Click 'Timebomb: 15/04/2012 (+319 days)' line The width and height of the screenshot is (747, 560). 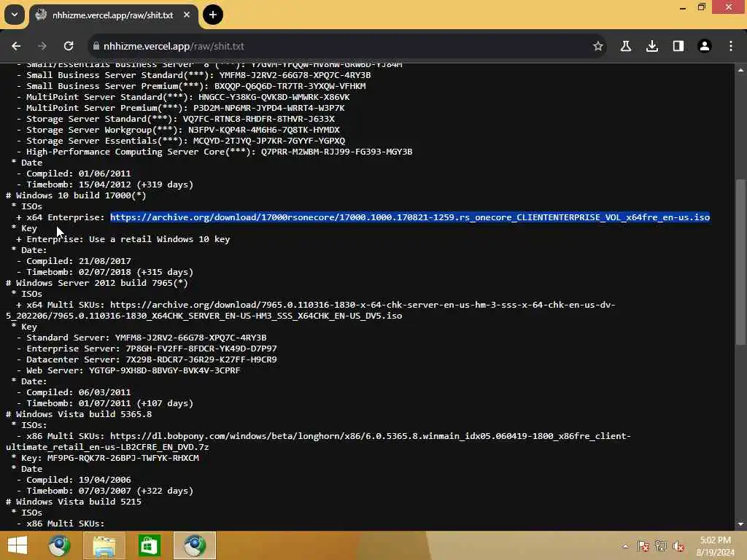(x=105, y=184)
